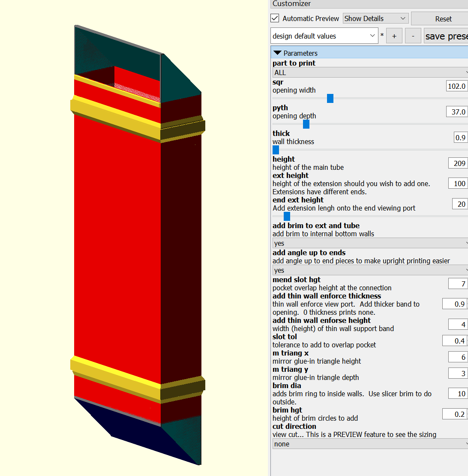Open the part to print dropdown showing ALL

pos(369,72)
